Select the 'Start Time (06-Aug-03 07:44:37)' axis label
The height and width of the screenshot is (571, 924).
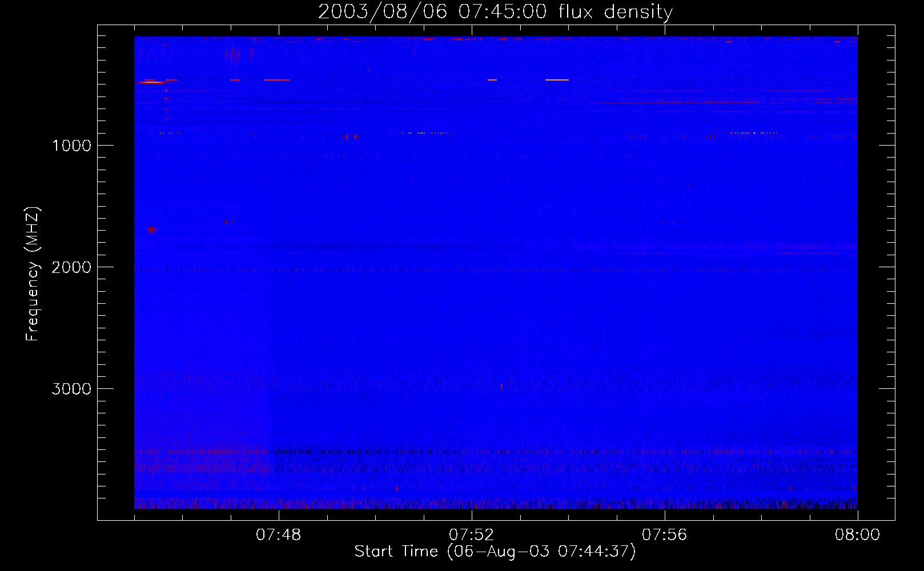tap(495, 552)
